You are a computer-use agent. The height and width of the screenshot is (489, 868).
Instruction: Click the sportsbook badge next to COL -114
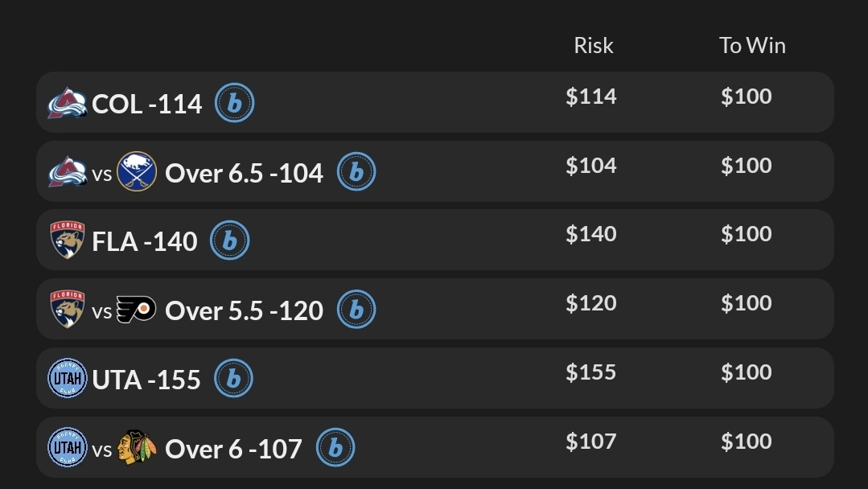click(234, 103)
